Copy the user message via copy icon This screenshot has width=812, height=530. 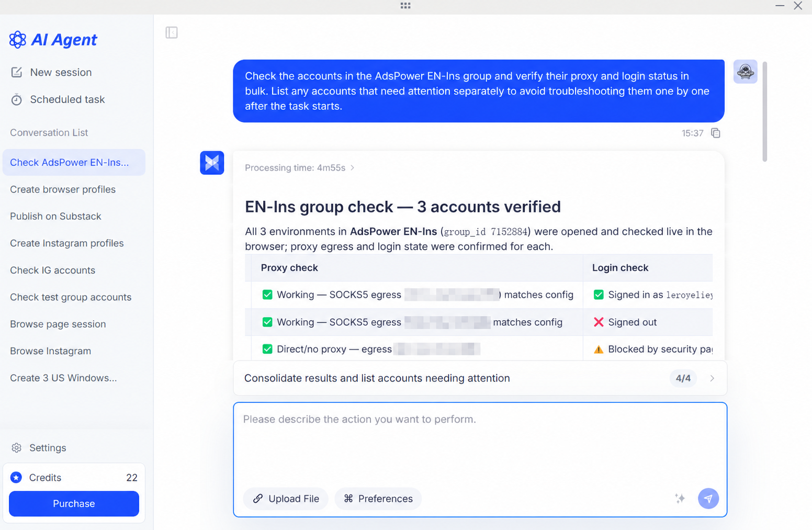pyautogui.click(x=716, y=133)
